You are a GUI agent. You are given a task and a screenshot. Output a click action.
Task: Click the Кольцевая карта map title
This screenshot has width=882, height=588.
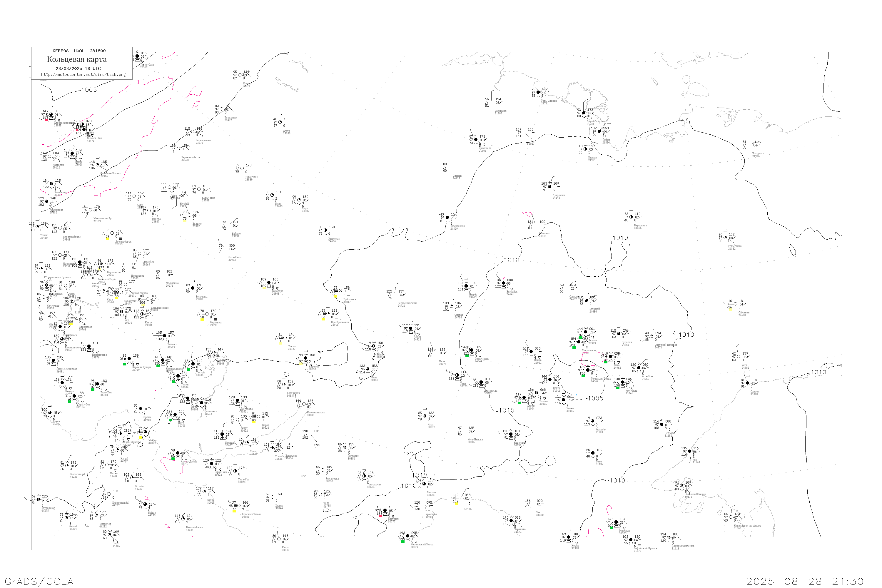[x=77, y=59]
